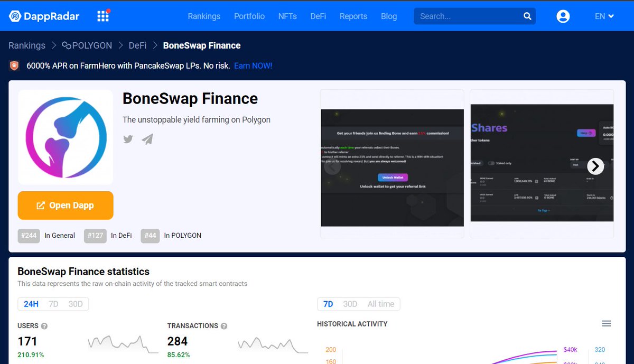Viewport: 634px width, 364px height.
Task: Open BoneSwap's Twitter page icon
Action: (x=128, y=139)
